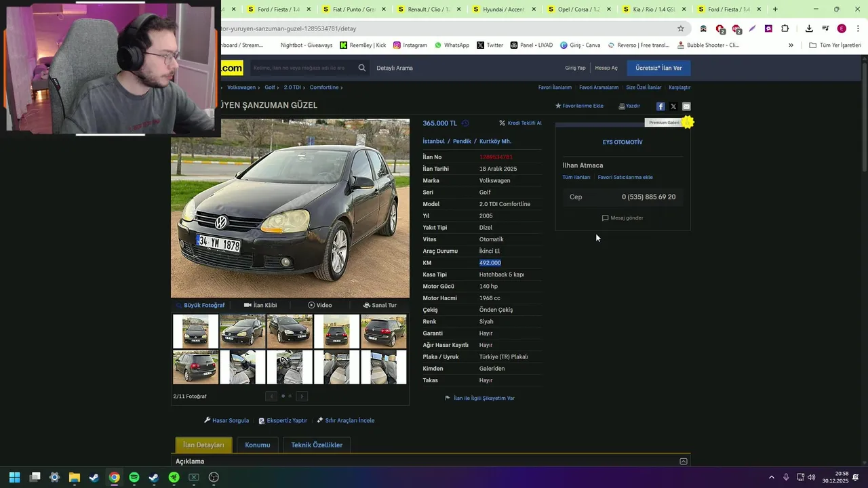Open the Chrome profile avatar
The image size is (868, 488).
[x=842, y=28]
